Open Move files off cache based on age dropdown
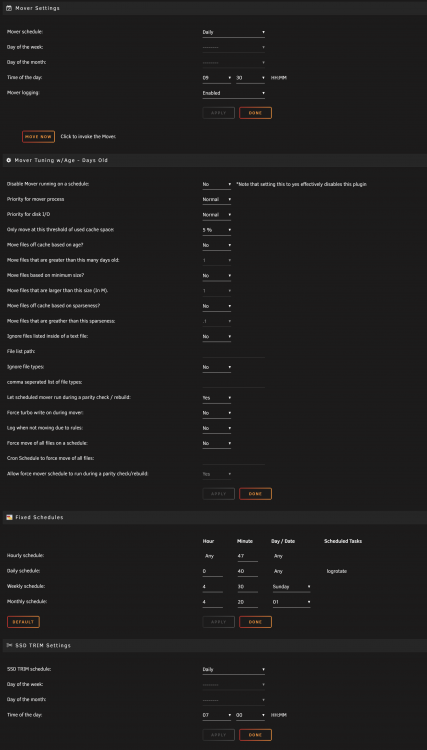 [217, 245]
